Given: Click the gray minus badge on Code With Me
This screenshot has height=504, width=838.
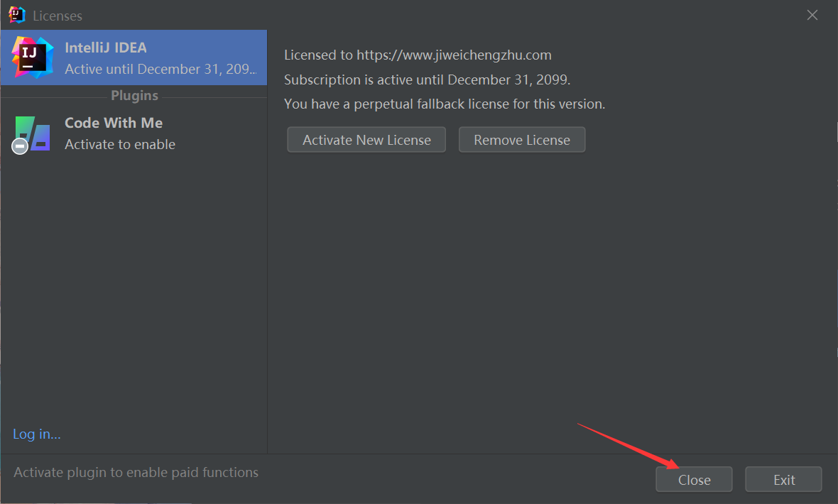Looking at the screenshot, I should (x=20, y=146).
